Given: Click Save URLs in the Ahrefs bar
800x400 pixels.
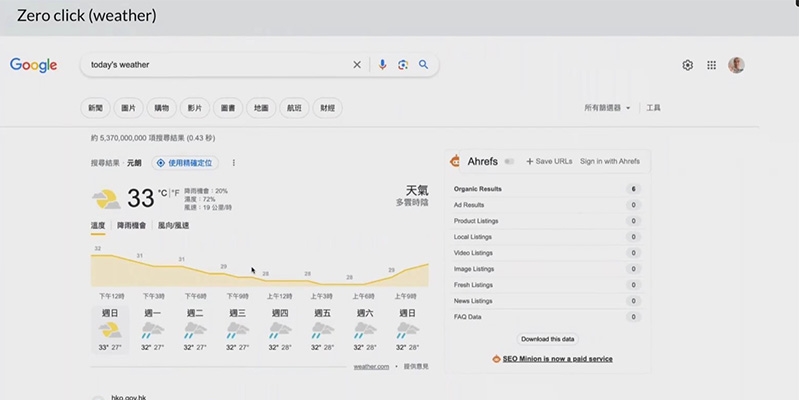Looking at the screenshot, I should coord(549,161).
